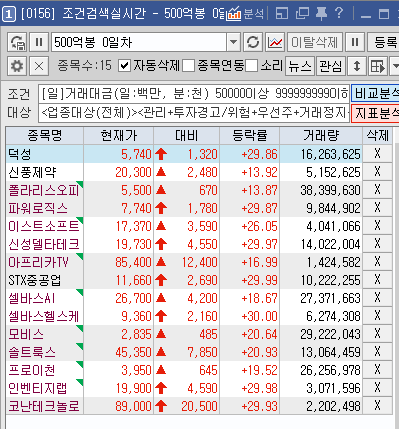Click the price 85,400 of 아프리카TV
The image size is (399, 429).
click(133, 262)
